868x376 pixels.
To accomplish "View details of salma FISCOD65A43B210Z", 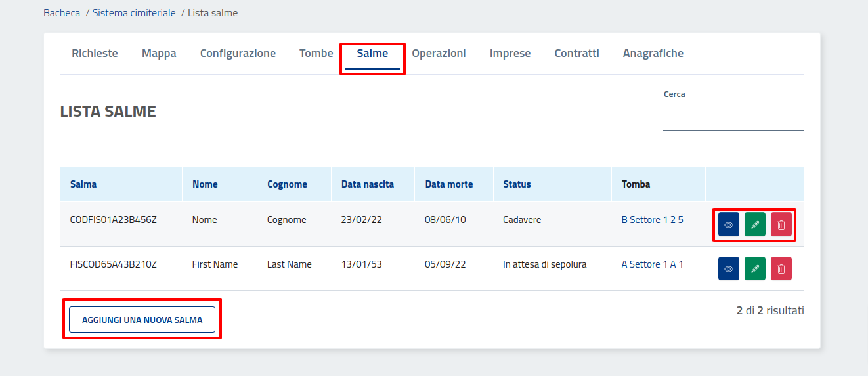I will [728, 268].
